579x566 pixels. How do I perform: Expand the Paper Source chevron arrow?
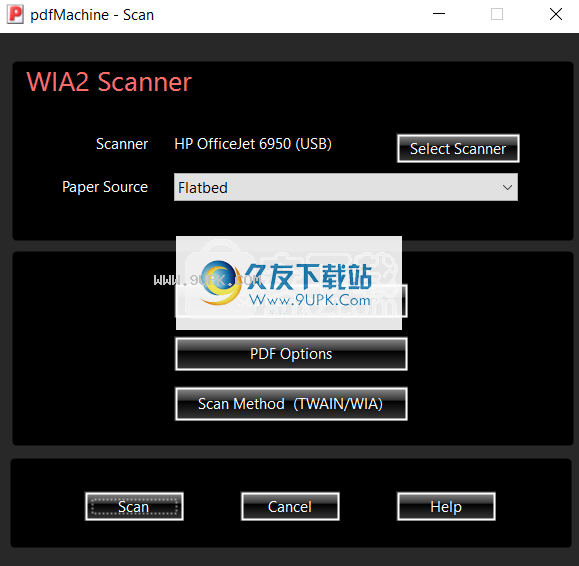[507, 188]
